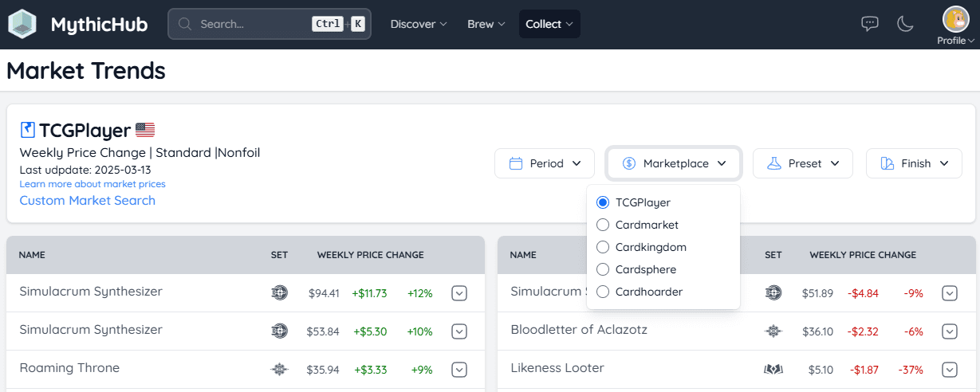
Task: Open Roaming Throne card link
Action: pyautogui.click(x=69, y=368)
